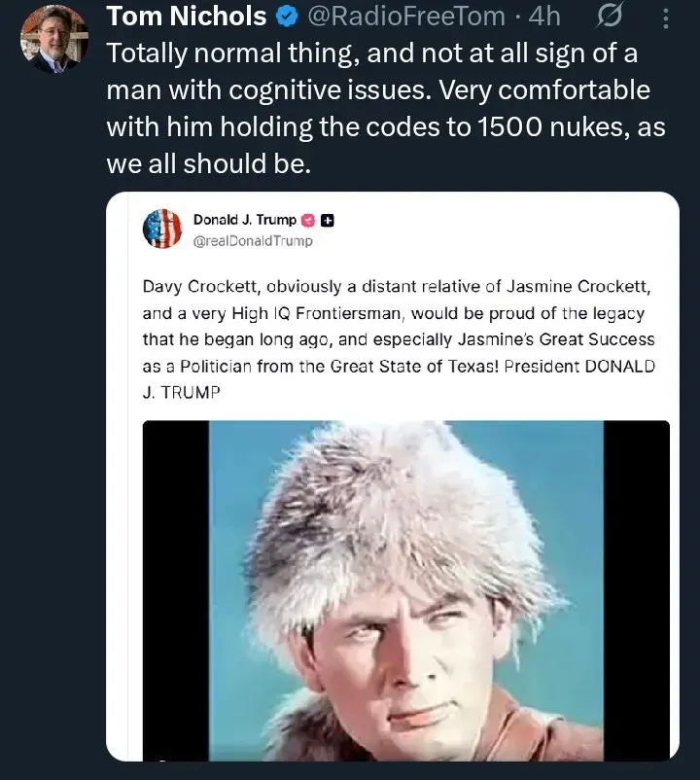Viewport: 700px width, 780px height.
Task: Click the pink verified badge next to Trump
Action: (308, 221)
